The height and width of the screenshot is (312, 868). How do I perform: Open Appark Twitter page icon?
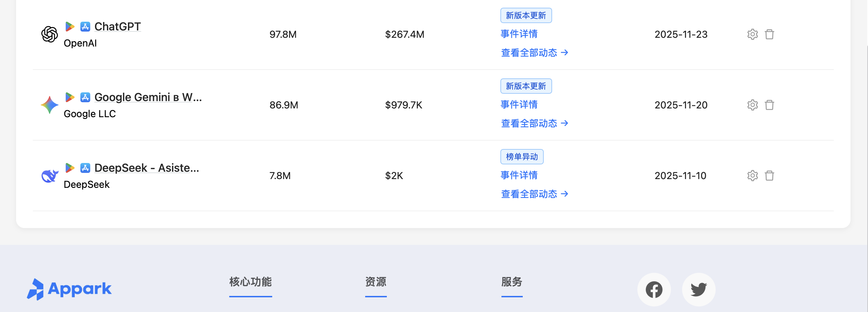699,290
